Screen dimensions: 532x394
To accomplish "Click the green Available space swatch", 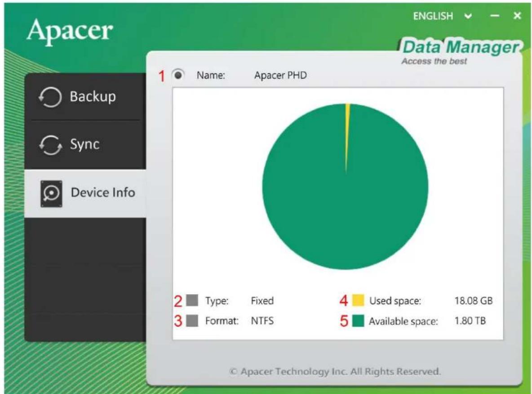I will 358,321.
